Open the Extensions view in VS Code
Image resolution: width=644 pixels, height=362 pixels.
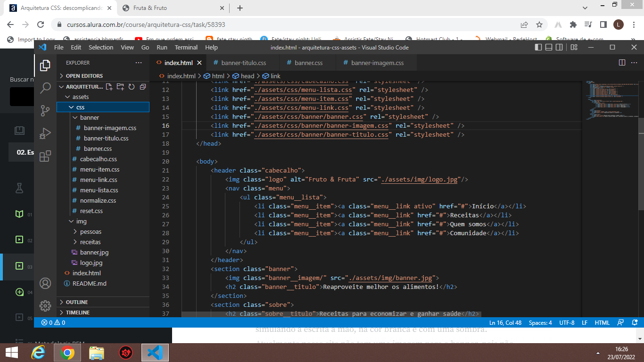[45, 156]
